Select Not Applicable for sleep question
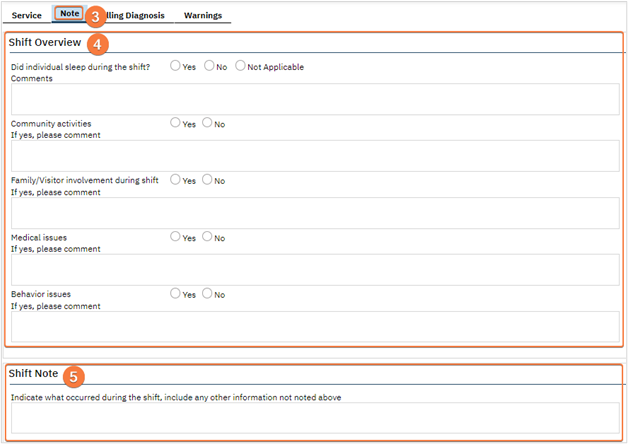This screenshot has height=444, width=628. point(240,66)
